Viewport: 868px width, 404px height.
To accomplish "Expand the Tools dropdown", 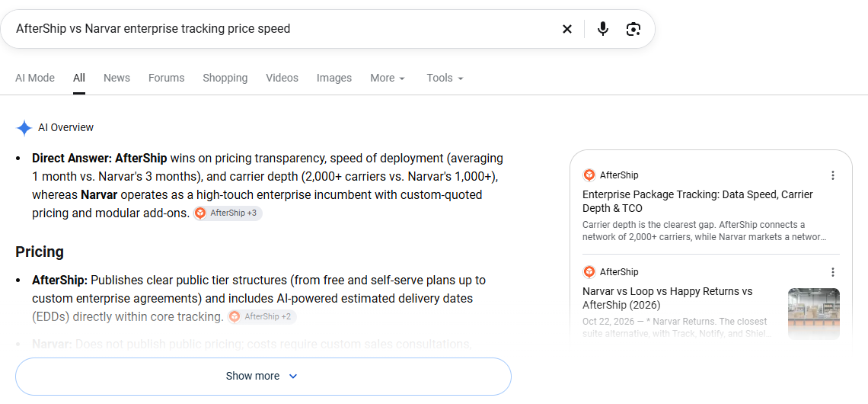I will 445,79.
